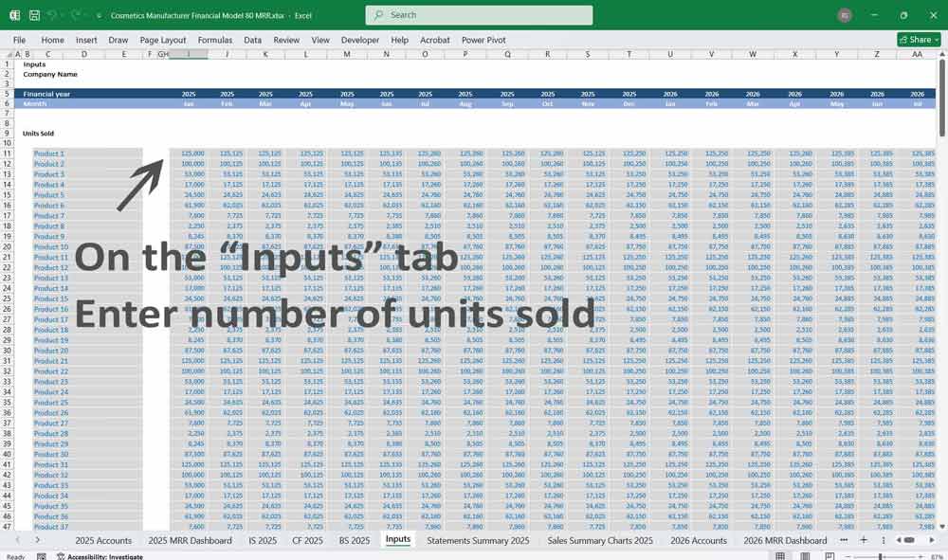The width and height of the screenshot is (948, 560).
Task: Click the 'Product 25' row label
Action: point(51,403)
